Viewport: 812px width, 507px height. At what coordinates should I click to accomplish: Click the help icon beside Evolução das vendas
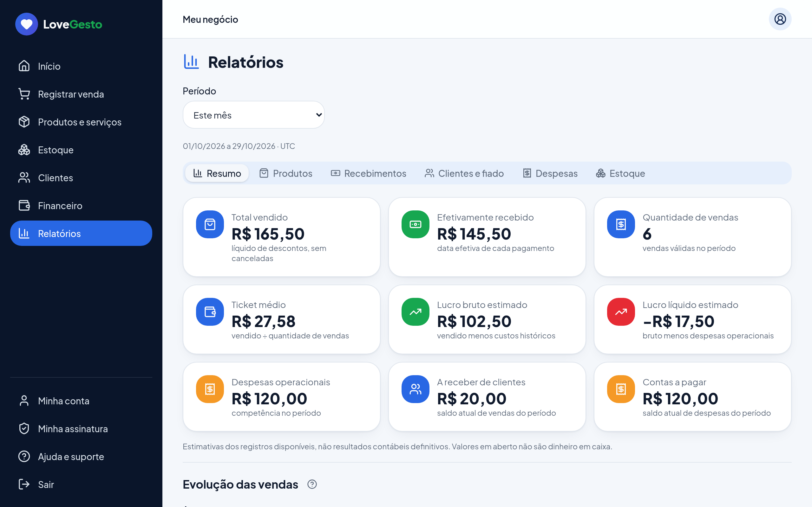coord(312,484)
